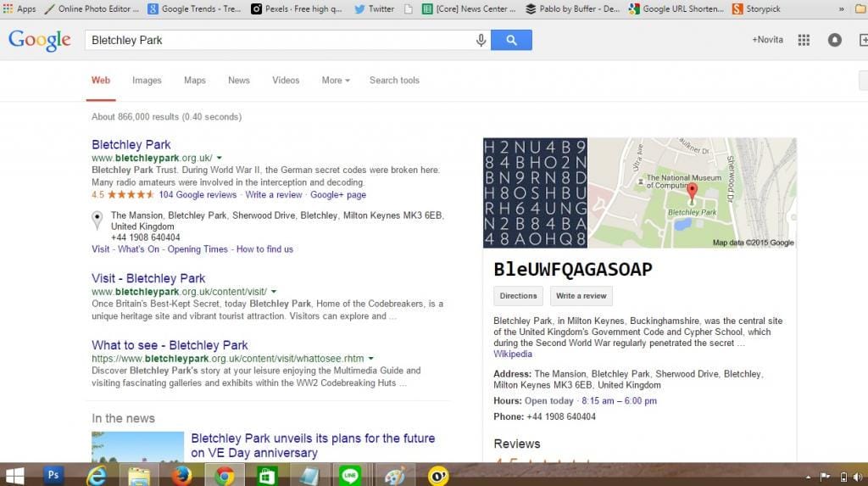This screenshot has height=486, width=868.
Task: Open the Twitter bookmark
Action: [x=374, y=8]
